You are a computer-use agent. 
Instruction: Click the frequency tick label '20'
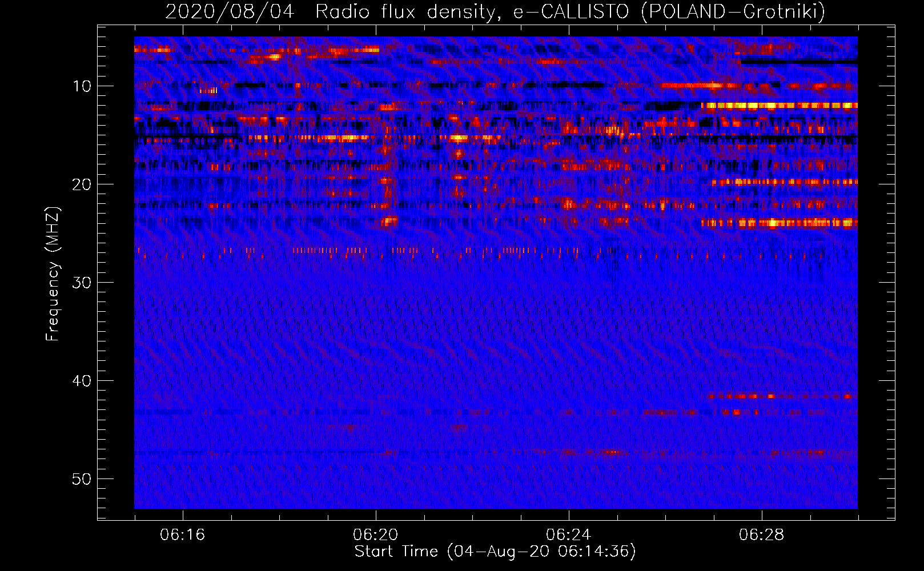pyautogui.click(x=83, y=184)
